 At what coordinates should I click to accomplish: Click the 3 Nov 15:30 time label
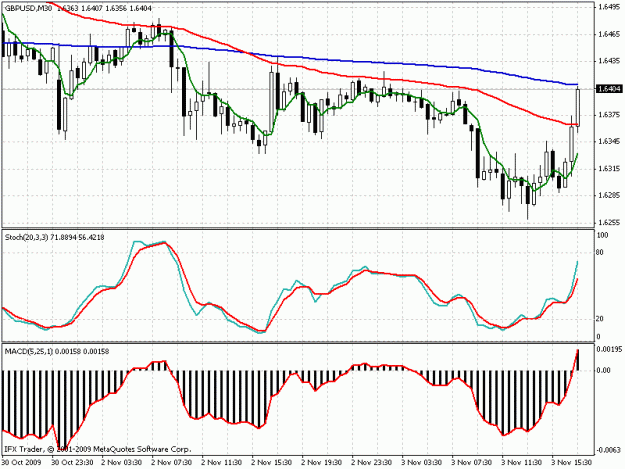[572, 463]
